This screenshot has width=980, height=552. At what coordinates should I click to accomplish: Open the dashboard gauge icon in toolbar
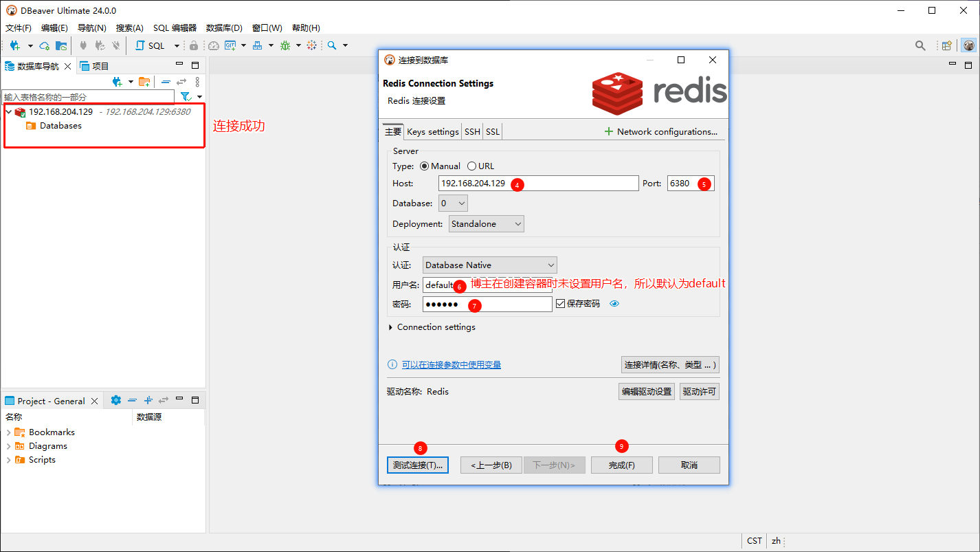tap(214, 45)
